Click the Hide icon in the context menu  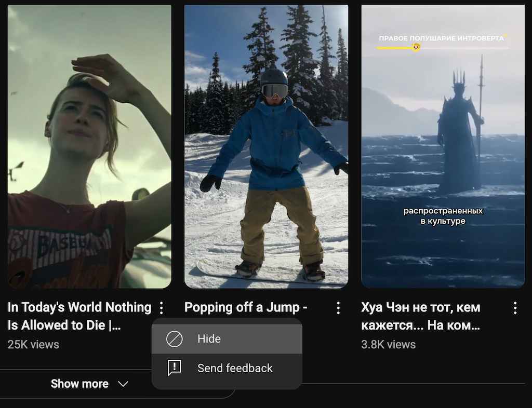coord(174,339)
